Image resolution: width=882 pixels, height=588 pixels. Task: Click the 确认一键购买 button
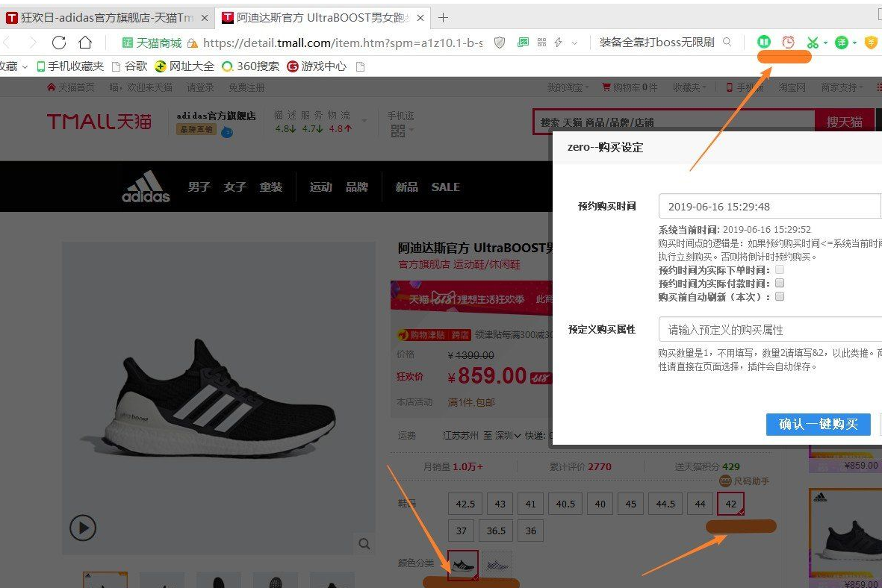[818, 425]
